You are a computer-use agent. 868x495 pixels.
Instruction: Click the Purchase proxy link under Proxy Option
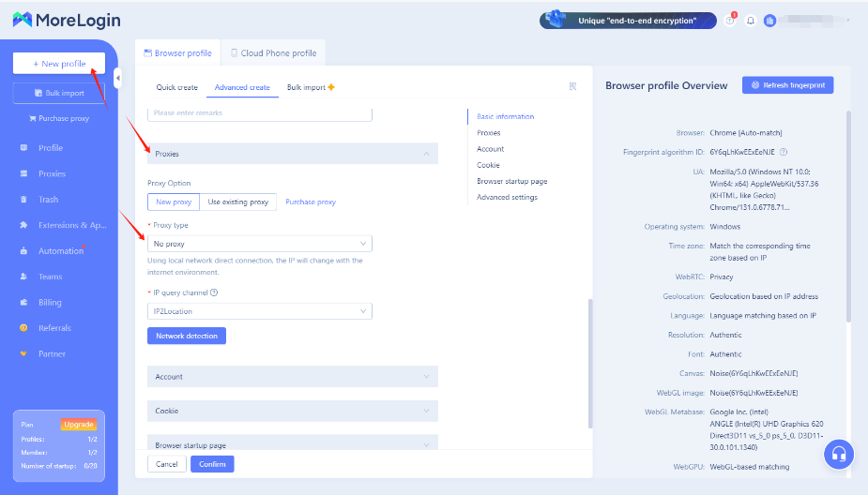click(311, 202)
